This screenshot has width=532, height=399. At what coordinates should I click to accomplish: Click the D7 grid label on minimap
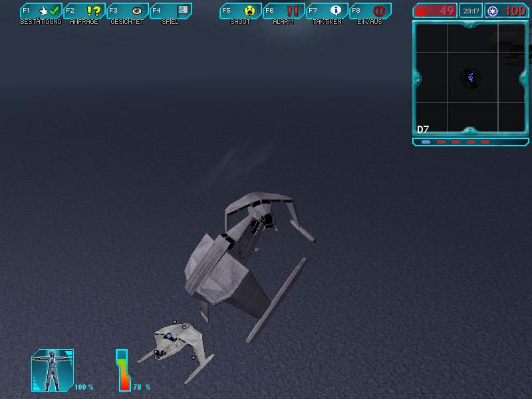[x=423, y=129]
